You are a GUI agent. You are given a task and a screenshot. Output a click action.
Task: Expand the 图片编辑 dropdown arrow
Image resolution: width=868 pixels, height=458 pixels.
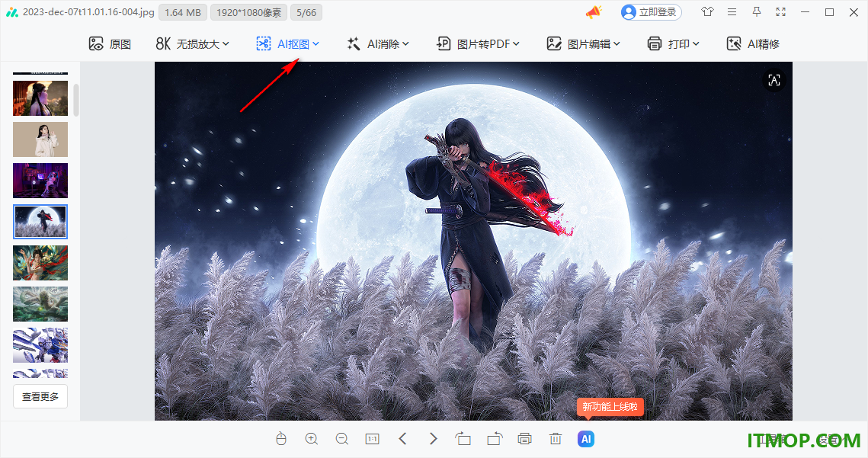click(x=617, y=43)
